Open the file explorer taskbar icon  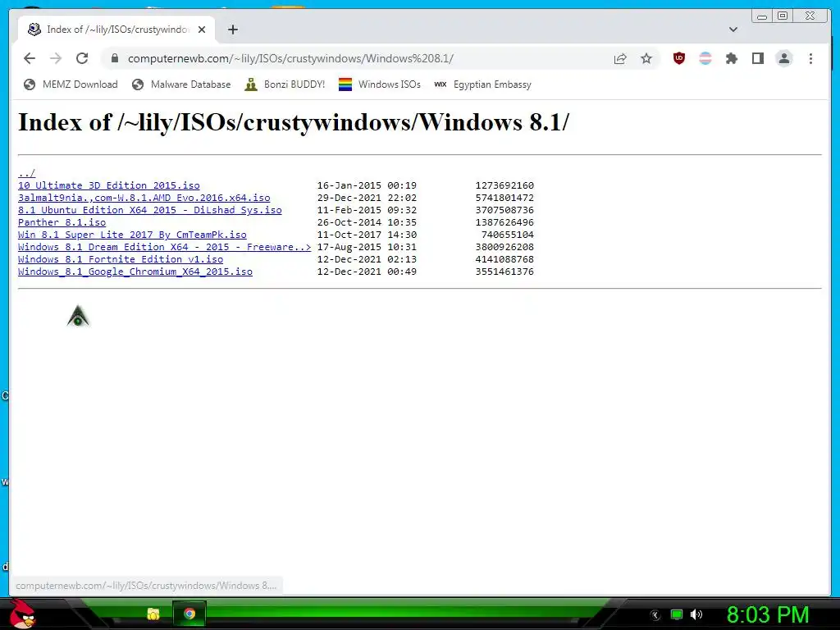(153, 614)
